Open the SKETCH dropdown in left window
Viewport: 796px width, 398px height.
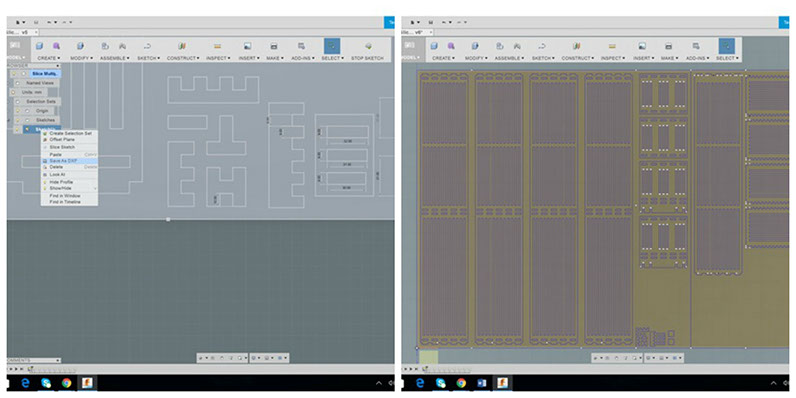tap(148, 58)
